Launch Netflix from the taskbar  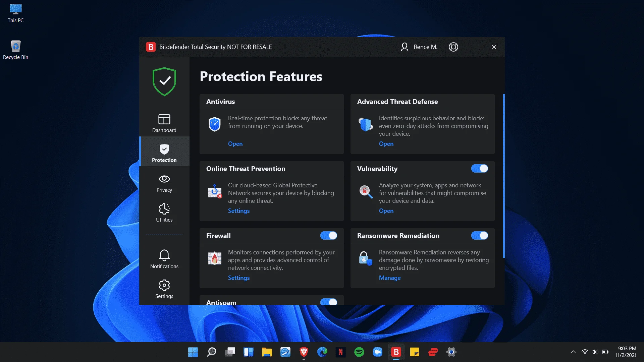click(340, 352)
